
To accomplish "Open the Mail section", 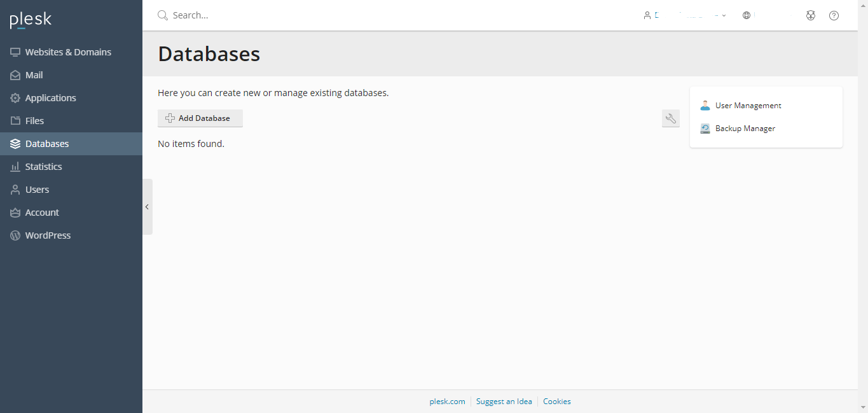I will click(71, 75).
